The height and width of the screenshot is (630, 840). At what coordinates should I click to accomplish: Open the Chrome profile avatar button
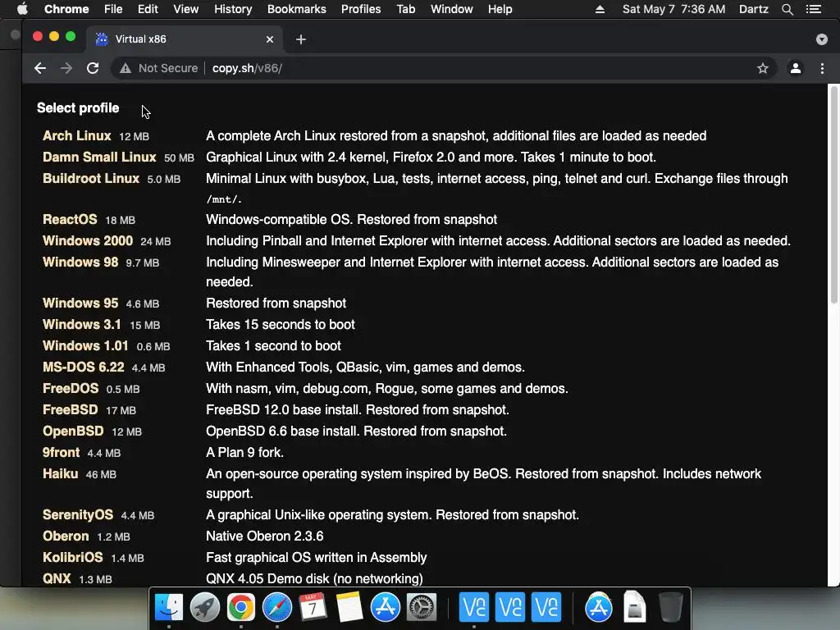click(796, 68)
